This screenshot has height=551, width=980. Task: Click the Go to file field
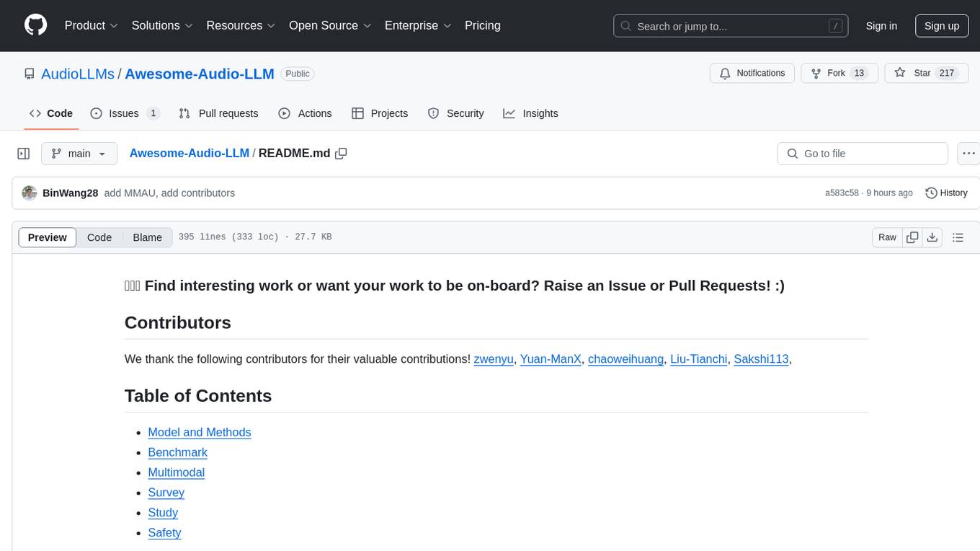point(862,154)
